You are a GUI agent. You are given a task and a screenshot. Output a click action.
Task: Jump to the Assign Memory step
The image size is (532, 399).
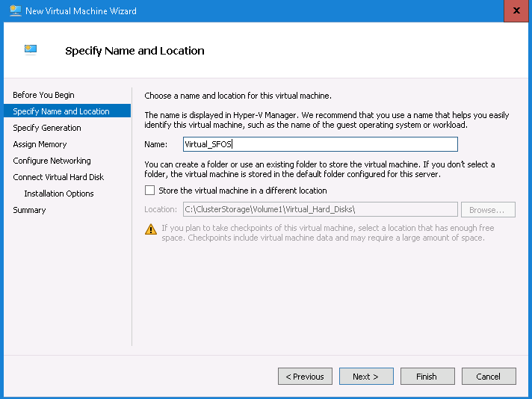click(x=40, y=144)
